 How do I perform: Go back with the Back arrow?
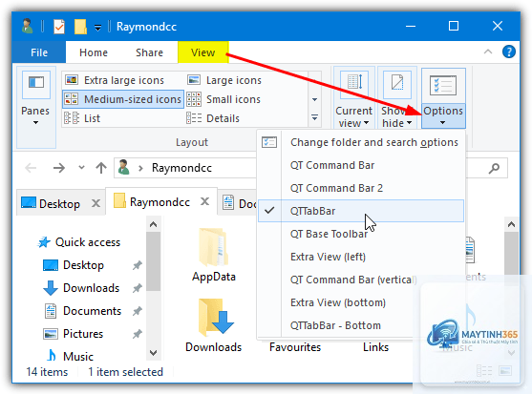click(x=31, y=168)
